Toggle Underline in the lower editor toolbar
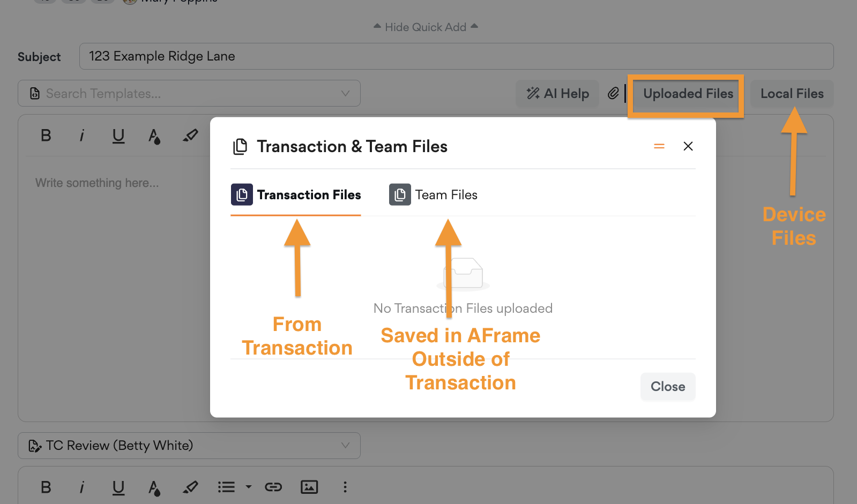The image size is (857, 504). point(118,487)
